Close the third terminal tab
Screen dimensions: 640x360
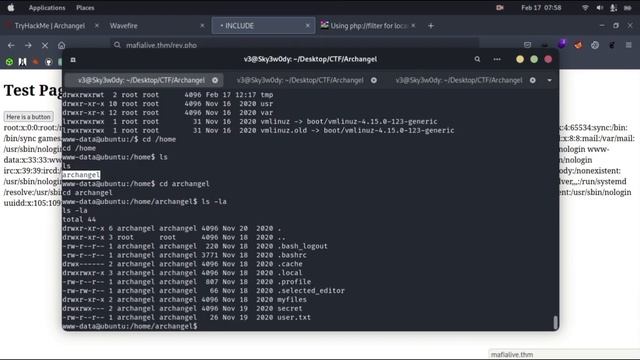pyautogui.click(x=533, y=80)
